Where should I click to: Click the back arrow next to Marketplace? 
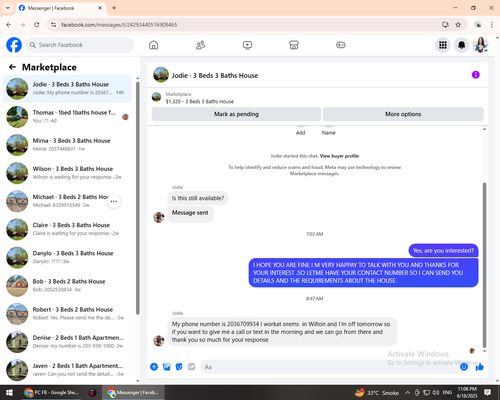[12, 67]
